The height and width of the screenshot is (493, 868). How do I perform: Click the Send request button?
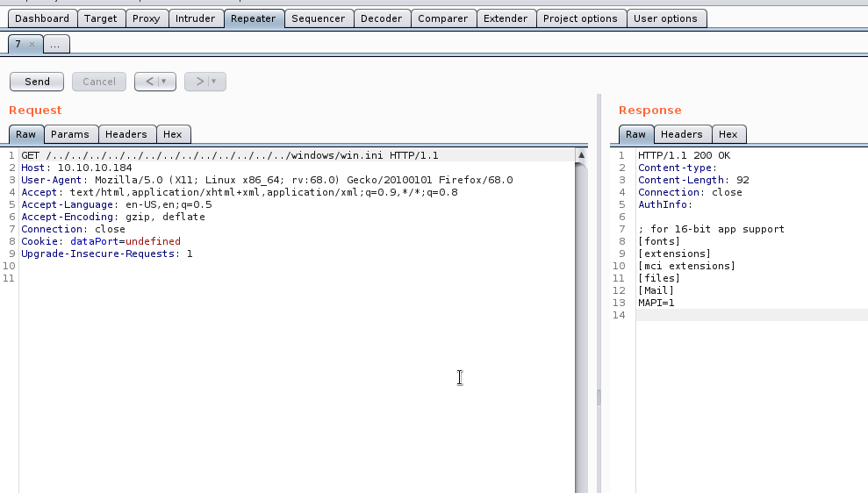click(x=37, y=82)
